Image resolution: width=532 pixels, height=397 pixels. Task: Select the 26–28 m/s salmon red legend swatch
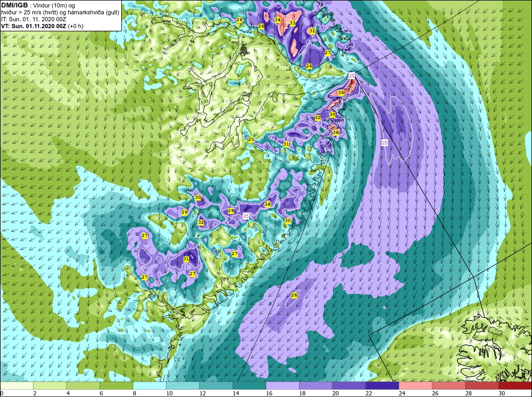449,386
